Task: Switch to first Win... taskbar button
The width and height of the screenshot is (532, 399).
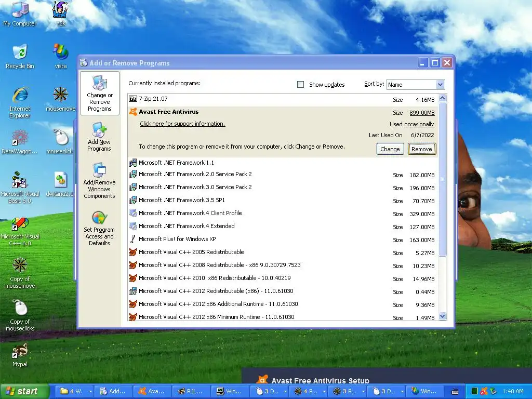Action: point(230,391)
